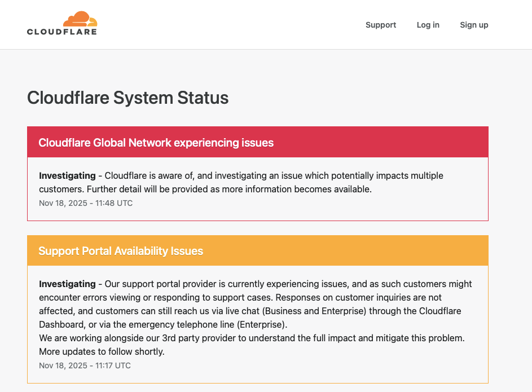Click the CLOUDFLARE wordmark text
532x392 pixels.
[62, 32]
